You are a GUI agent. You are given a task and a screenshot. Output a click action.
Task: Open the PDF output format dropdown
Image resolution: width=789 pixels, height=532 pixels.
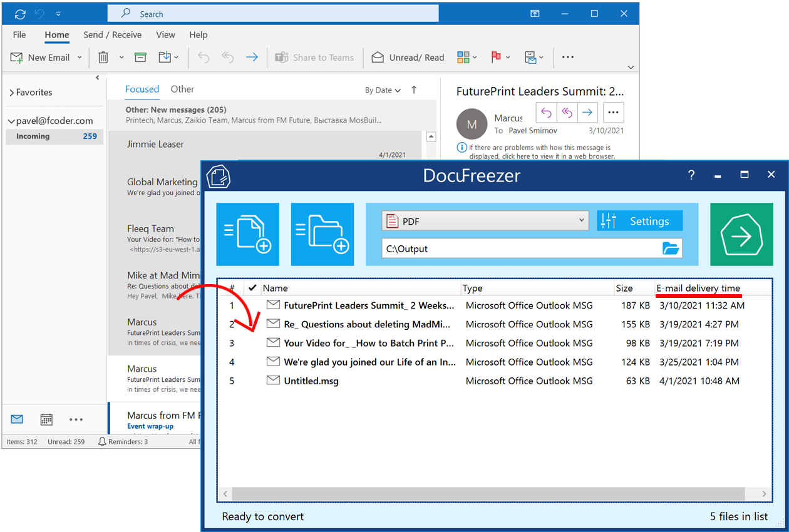(x=581, y=220)
